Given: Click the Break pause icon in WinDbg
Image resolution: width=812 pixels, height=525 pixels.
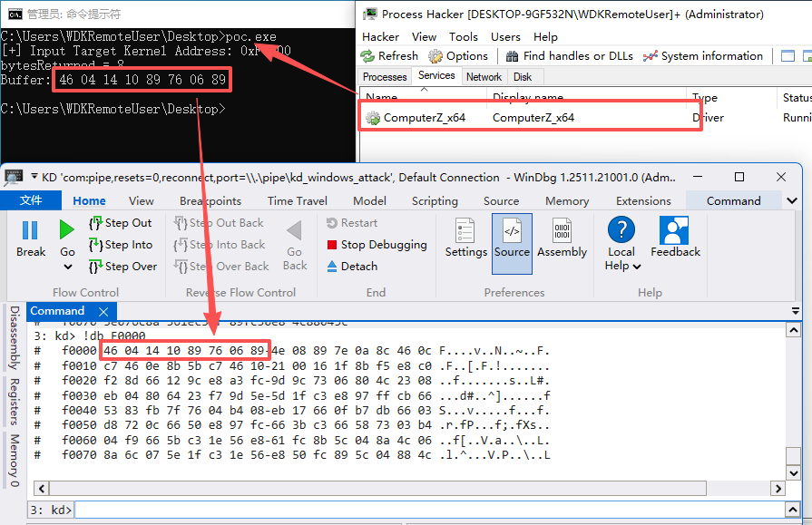Looking at the screenshot, I should point(30,230).
